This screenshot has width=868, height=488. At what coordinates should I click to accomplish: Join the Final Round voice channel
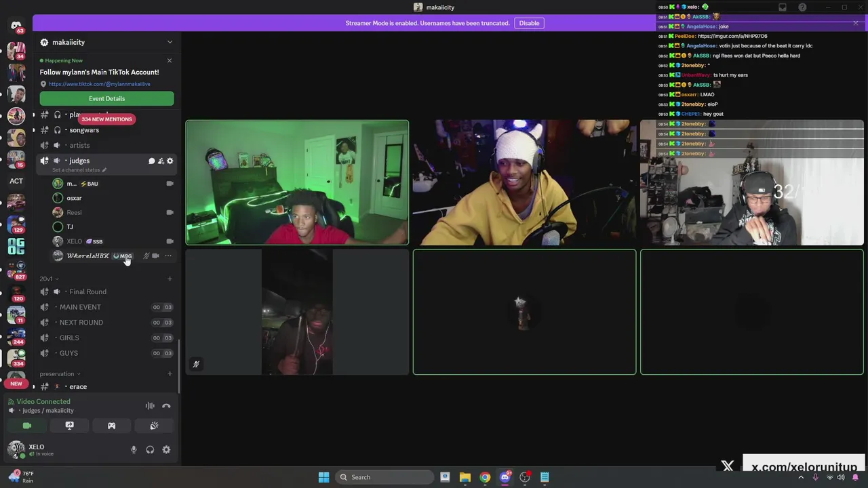tap(106, 291)
